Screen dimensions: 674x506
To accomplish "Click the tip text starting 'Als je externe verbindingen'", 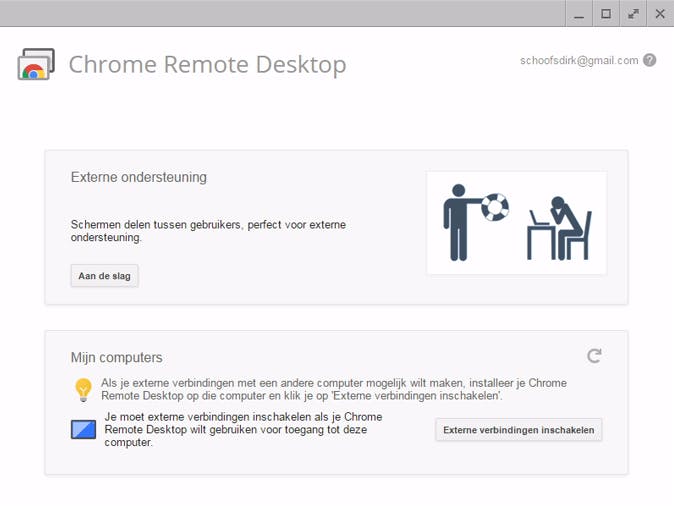I will (x=334, y=389).
